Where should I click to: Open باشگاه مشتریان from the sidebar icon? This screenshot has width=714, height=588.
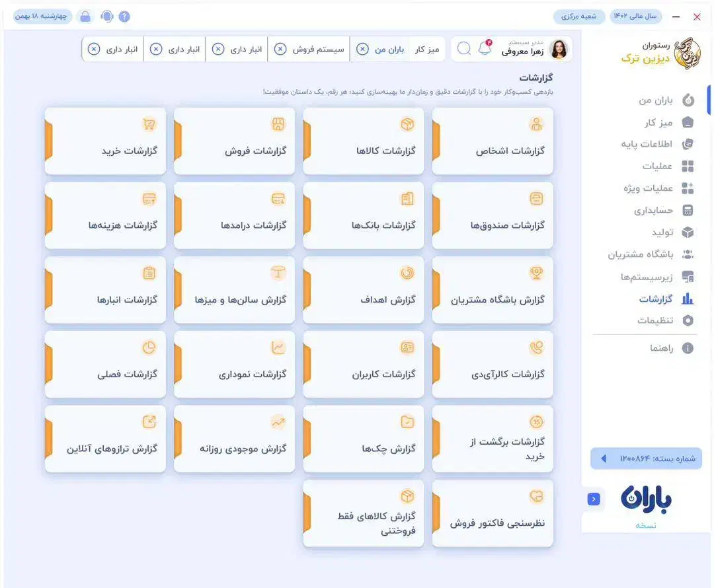688,252
